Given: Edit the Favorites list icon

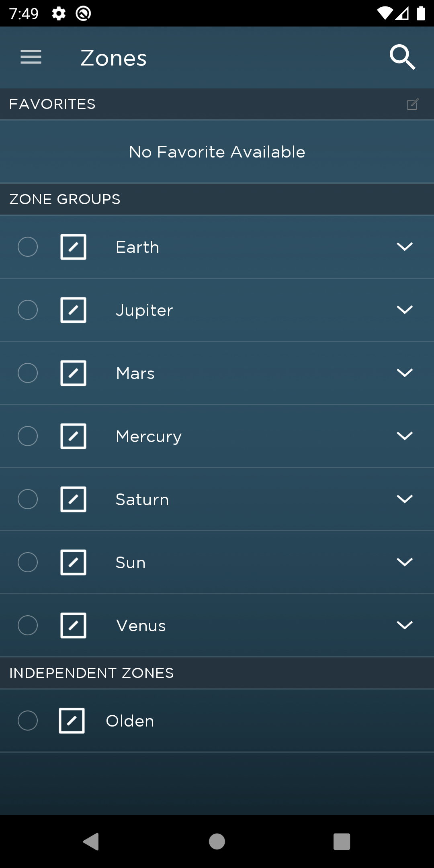Looking at the screenshot, I should click(x=413, y=104).
